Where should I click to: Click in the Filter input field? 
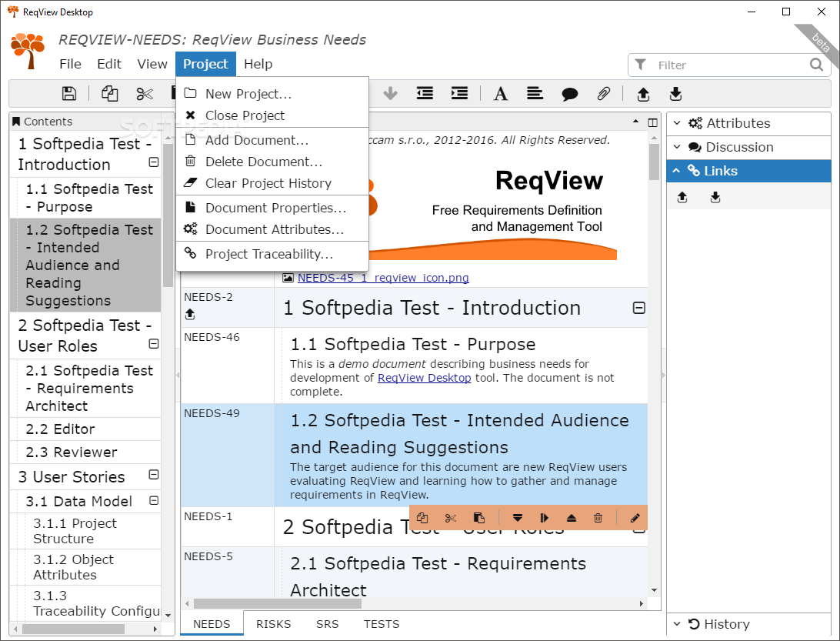[728, 65]
